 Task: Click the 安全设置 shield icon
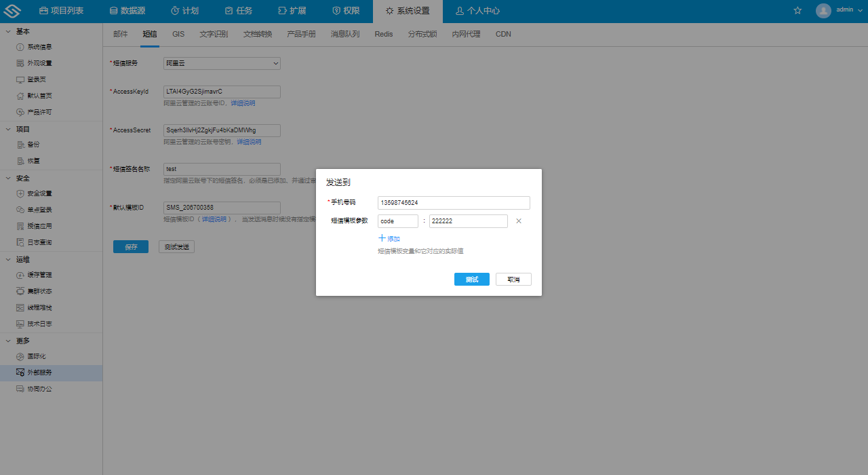tap(20, 194)
